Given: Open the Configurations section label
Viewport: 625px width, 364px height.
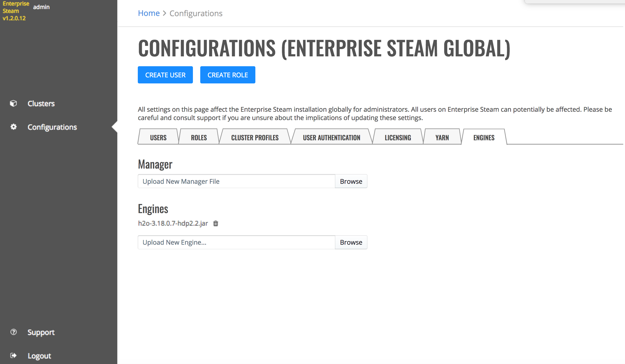Looking at the screenshot, I should pos(52,127).
